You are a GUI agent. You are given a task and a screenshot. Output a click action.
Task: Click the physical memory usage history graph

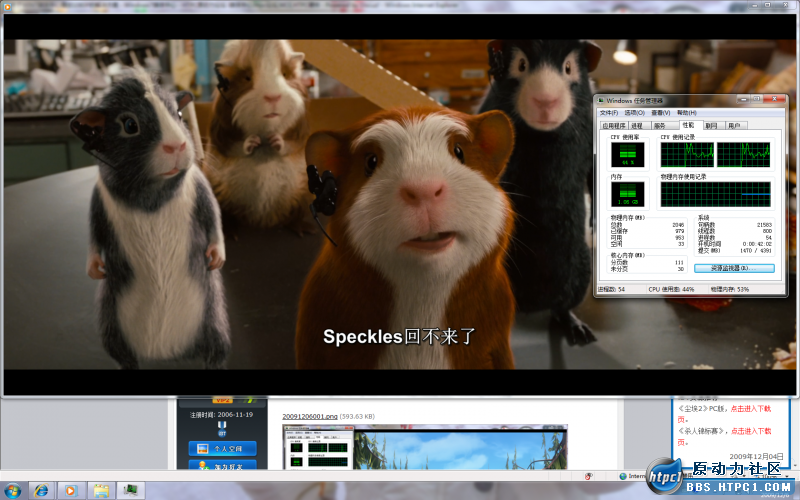coord(715,194)
